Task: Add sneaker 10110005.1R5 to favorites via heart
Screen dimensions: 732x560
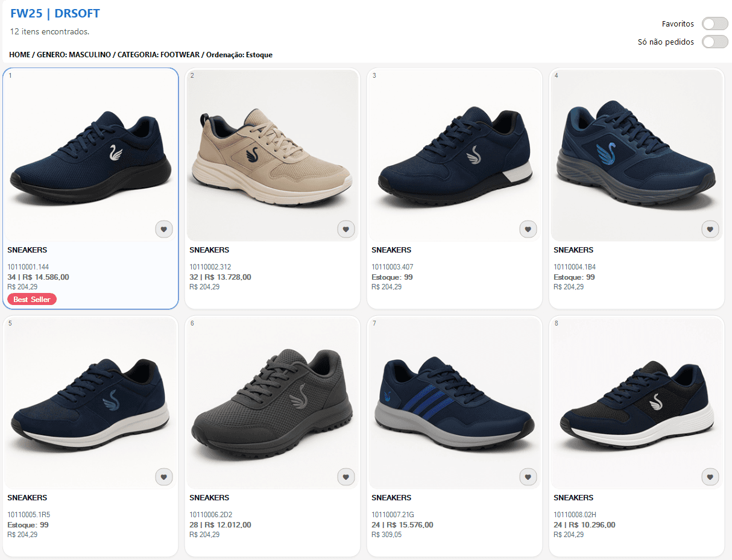Action: pyautogui.click(x=164, y=477)
